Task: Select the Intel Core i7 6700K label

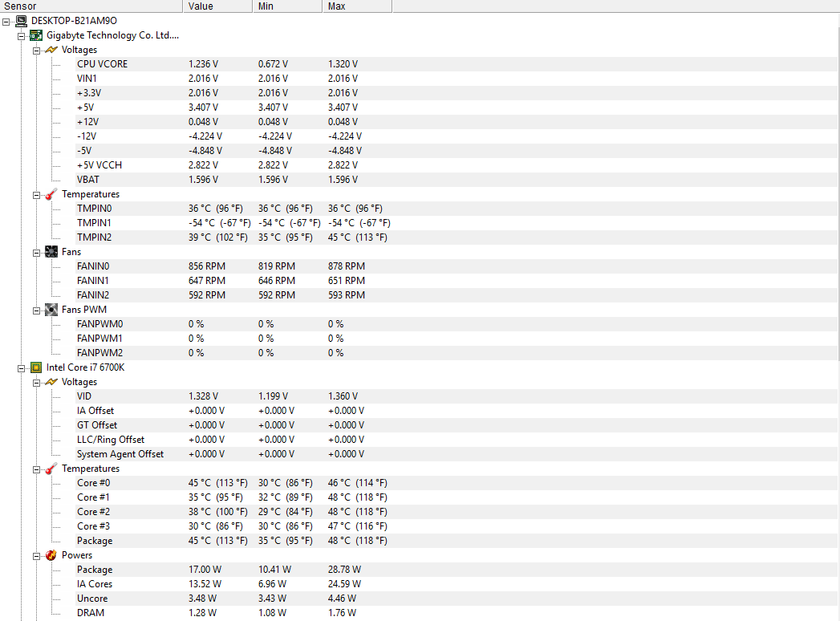Action: pos(85,367)
